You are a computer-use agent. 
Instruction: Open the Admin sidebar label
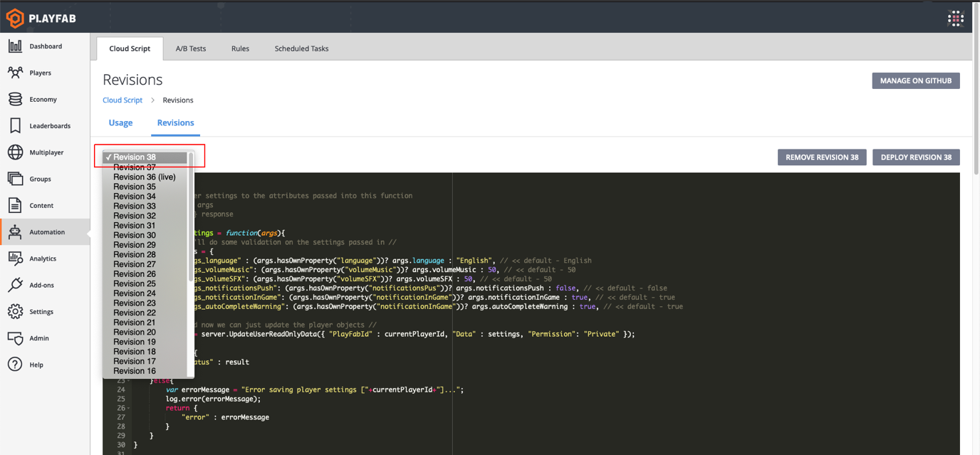click(x=39, y=338)
